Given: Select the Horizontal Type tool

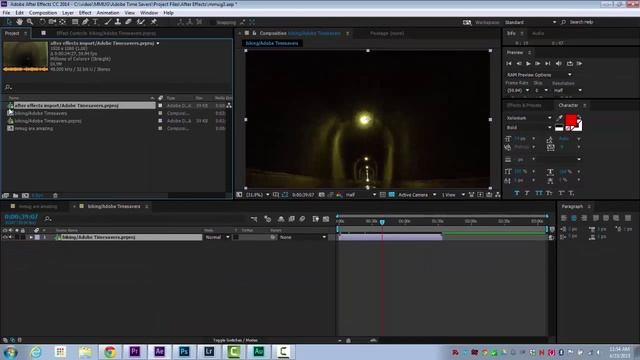Looking at the screenshot, I should 96,22.
